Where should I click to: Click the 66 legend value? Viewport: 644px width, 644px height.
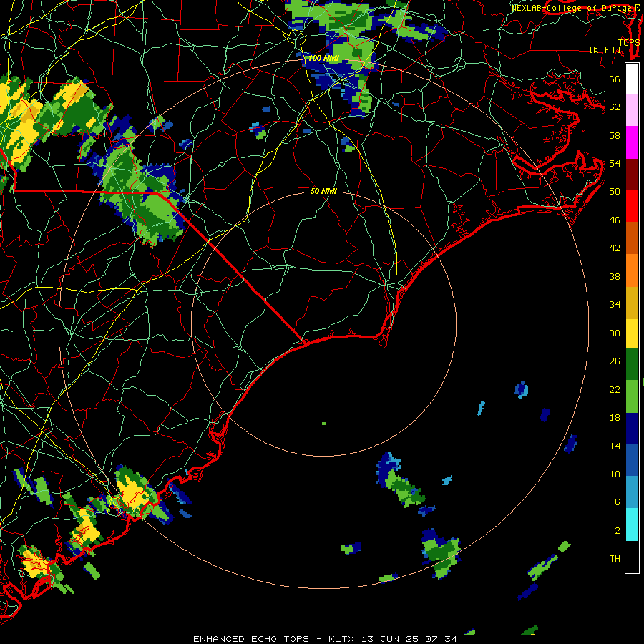click(x=615, y=79)
